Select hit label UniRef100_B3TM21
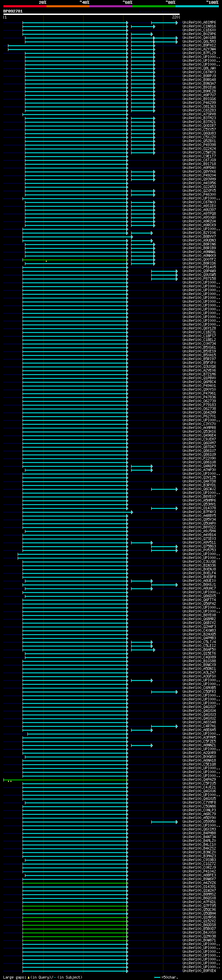 point(199,122)
